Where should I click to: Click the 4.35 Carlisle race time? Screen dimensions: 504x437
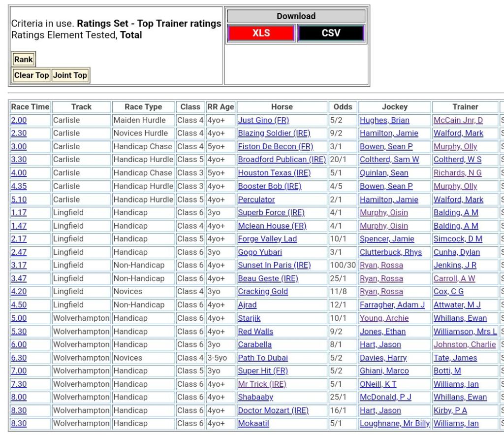19,186
